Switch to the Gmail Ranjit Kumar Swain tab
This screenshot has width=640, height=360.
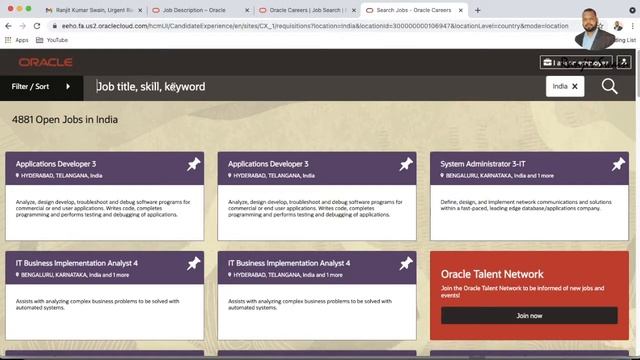[93, 10]
